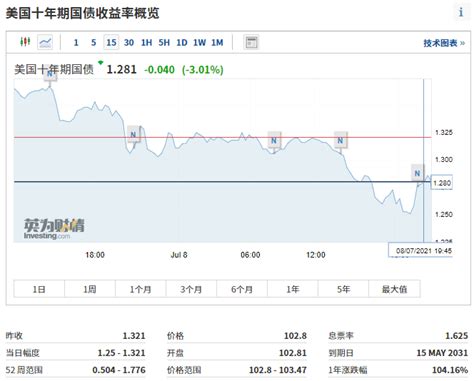The width and height of the screenshot is (474, 381).
Task: Click the -0.040 change value
Action: [x=159, y=70]
